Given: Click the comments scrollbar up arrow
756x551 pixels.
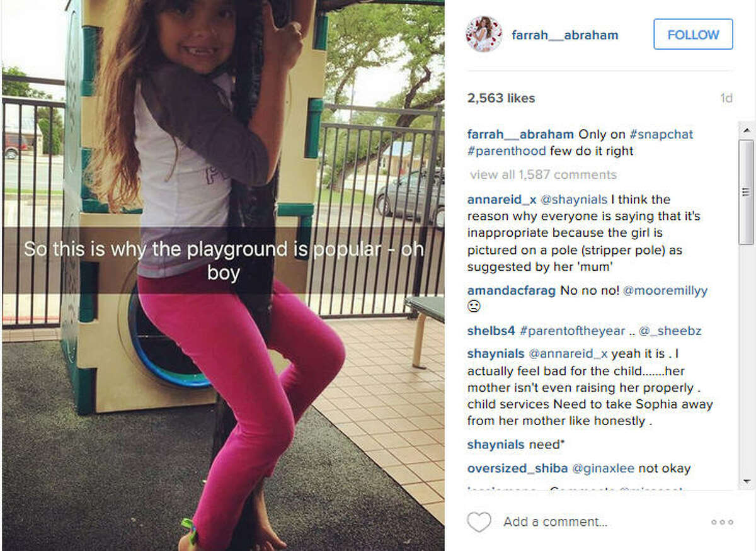Looking at the screenshot, I should (746, 130).
